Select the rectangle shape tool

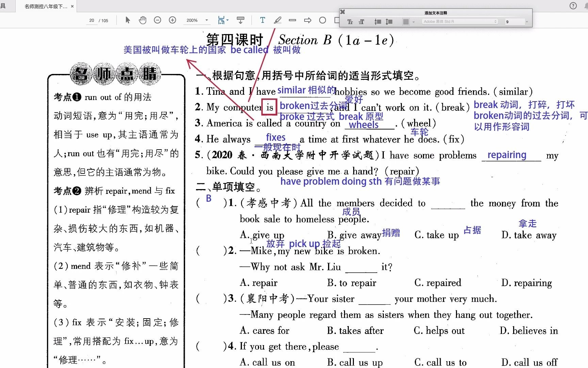[337, 20]
